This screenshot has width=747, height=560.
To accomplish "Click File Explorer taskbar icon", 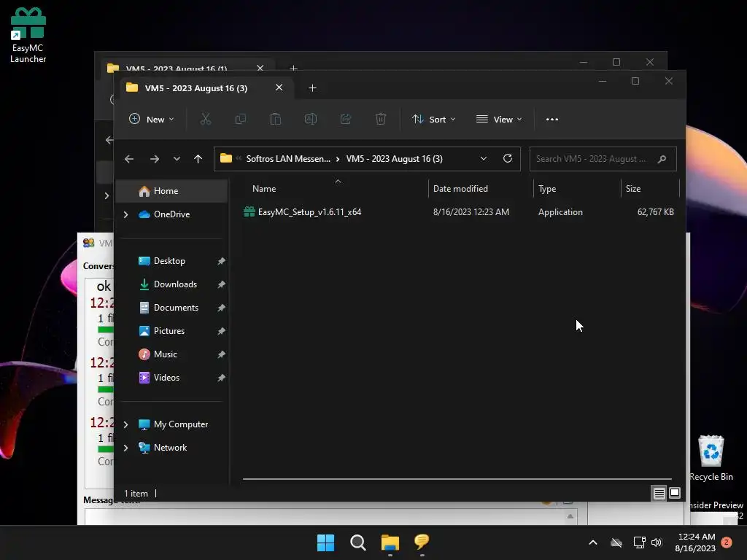I will coord(390,542).
